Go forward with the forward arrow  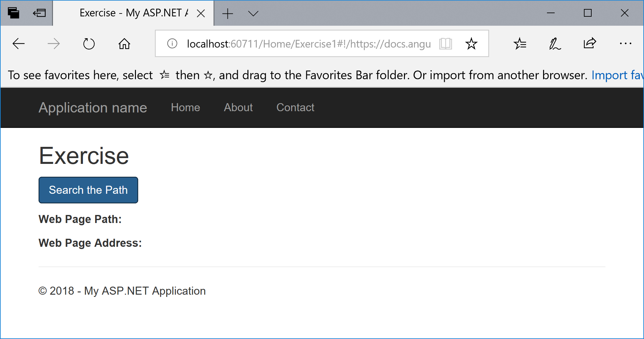(54, 43)
